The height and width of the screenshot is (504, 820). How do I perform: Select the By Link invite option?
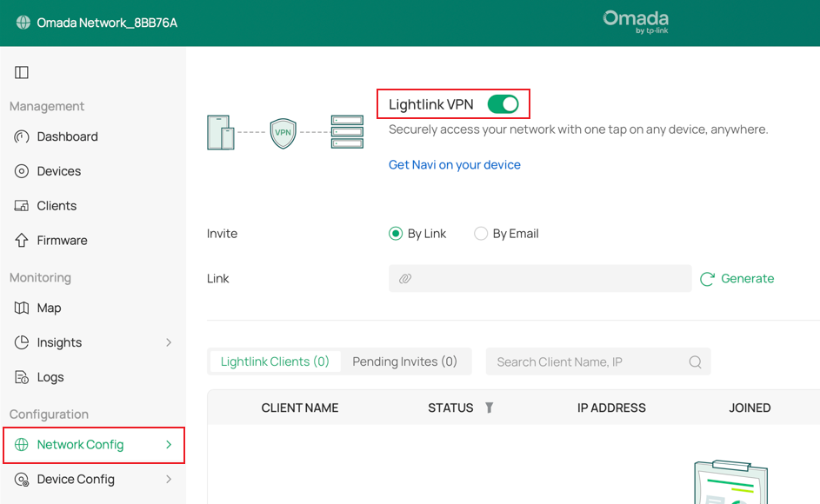point(395,233)
